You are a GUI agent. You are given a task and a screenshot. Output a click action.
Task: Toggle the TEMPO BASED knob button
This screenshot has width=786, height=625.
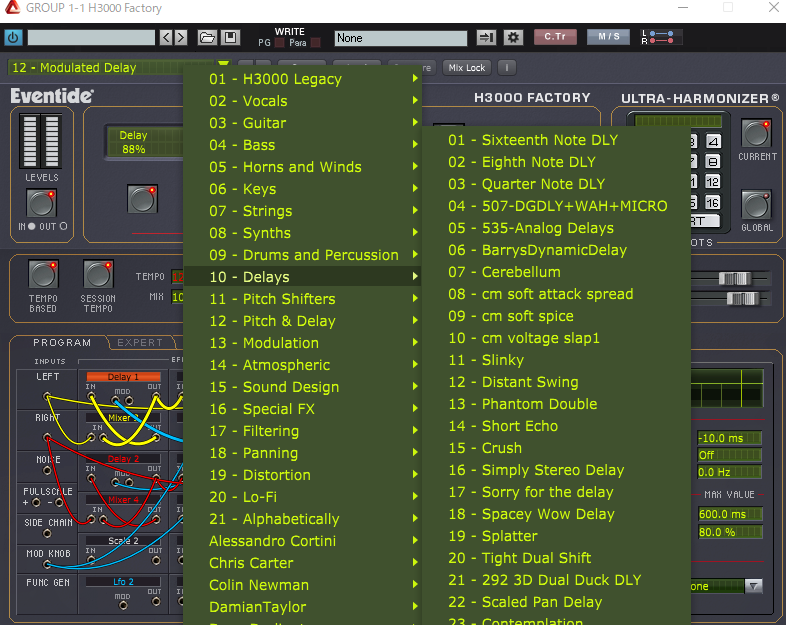point(43,274)
